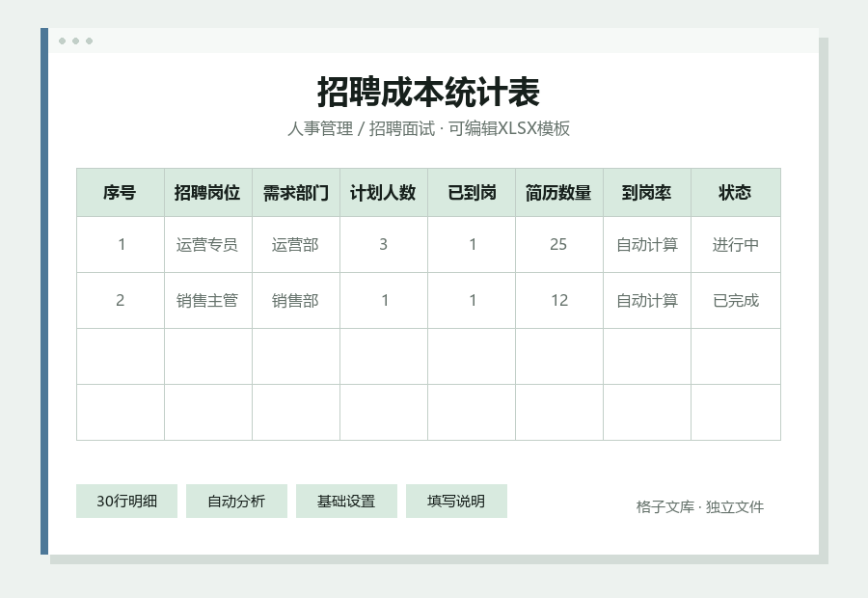Open the 30行明细 tab

(126, 502)
